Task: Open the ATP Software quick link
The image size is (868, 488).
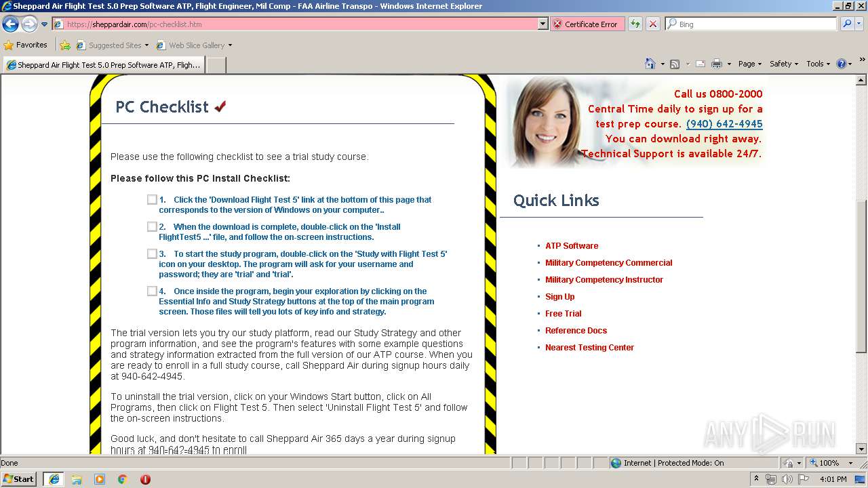Action: [572, 245]
